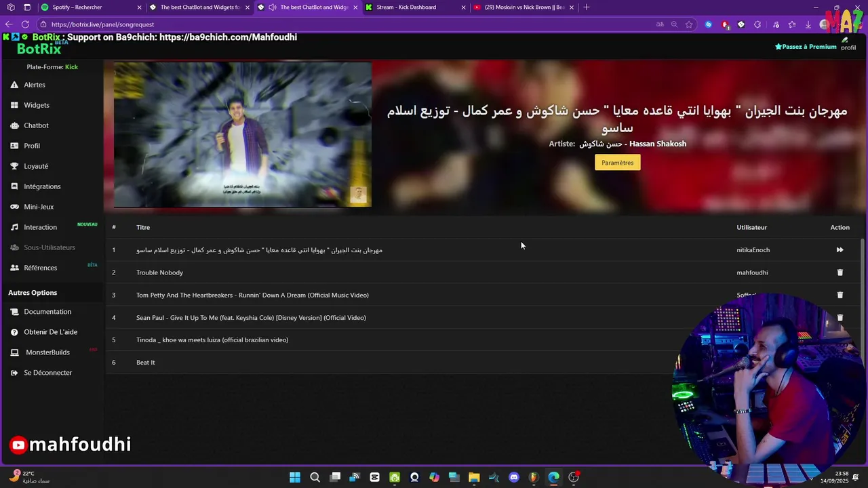Screen dimensions: 868x488
Task: Delete the Tom Petty song request
Action: point(840,295)
